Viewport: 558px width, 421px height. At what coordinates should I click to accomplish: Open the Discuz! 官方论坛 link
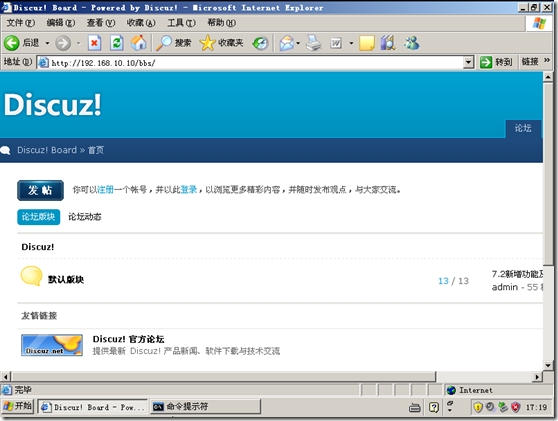point(128,339)
